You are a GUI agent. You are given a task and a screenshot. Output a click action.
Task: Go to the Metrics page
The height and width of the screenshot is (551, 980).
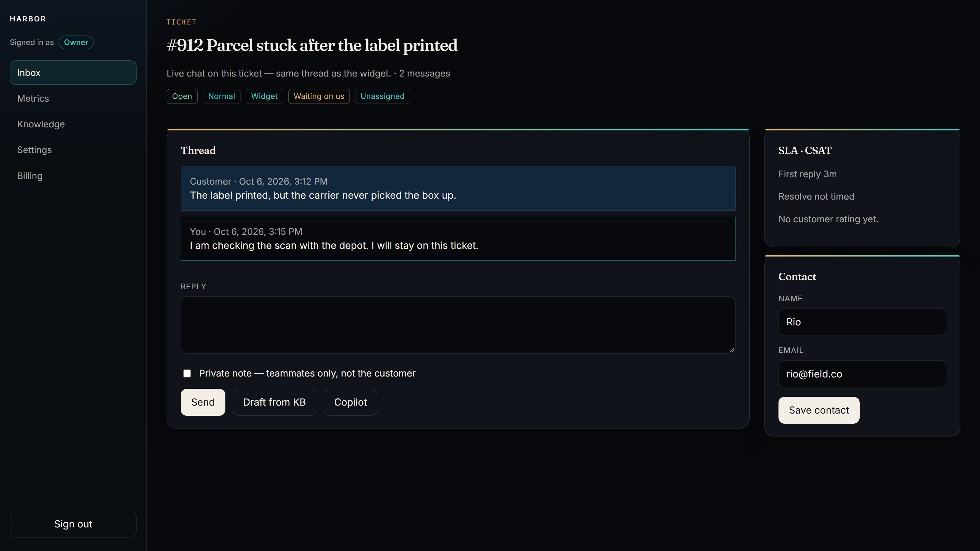(73, 99)
